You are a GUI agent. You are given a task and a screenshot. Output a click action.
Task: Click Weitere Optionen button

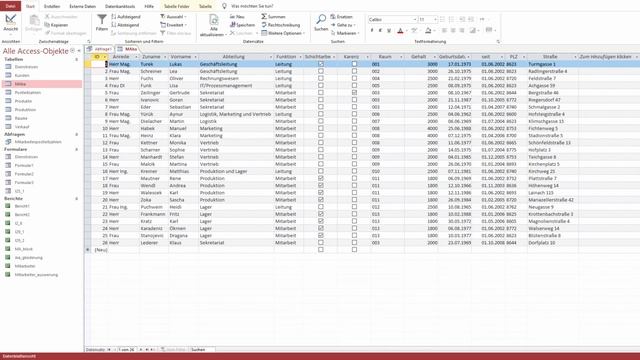tap(283, 33)
